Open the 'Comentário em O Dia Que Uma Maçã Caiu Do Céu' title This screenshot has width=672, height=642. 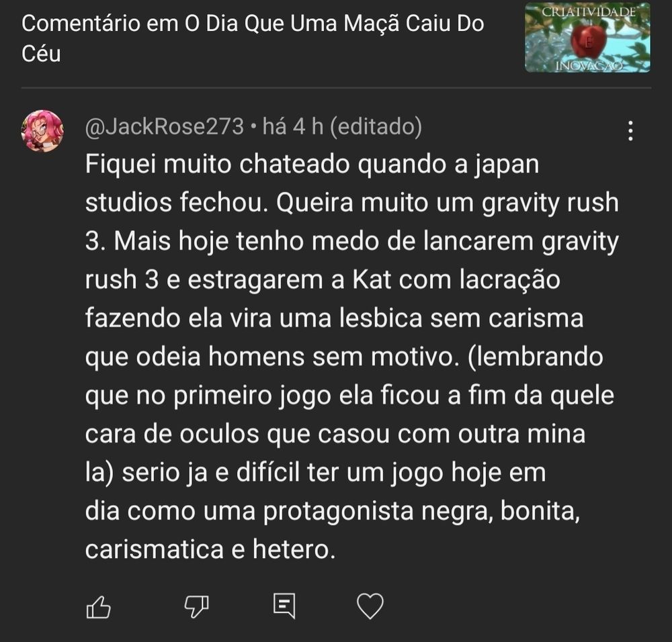253,38
